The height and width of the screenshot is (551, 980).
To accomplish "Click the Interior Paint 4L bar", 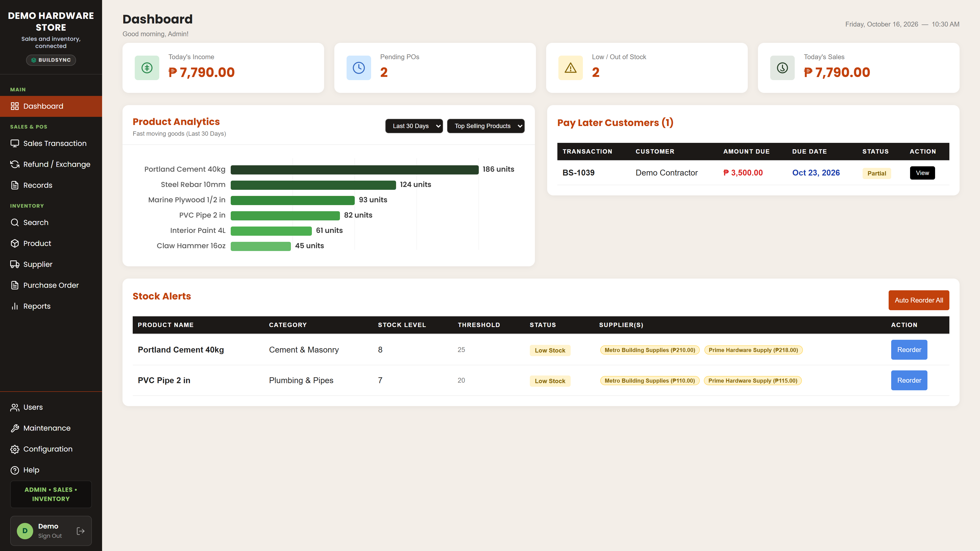I will (271, 231).
